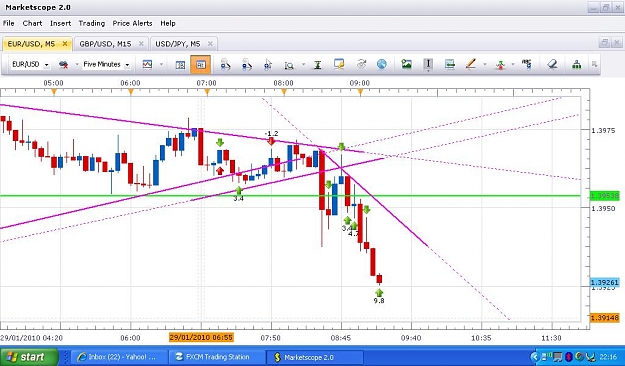
Task: Open the EUR/USD instrument dropdown
Action: click(47, 65)
